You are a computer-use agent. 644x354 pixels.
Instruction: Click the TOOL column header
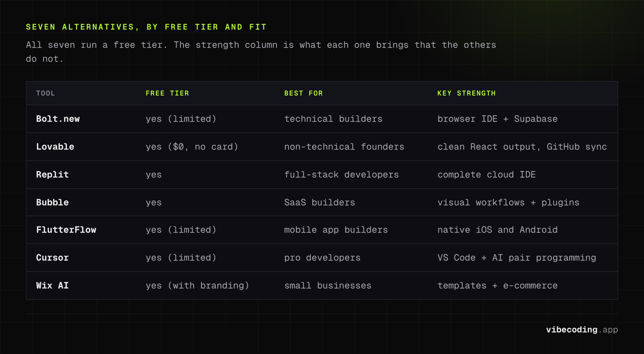(46, 93)
